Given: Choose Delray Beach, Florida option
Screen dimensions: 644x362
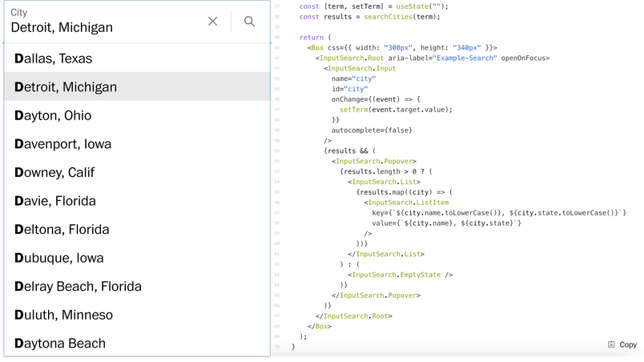Looking at the screenshot, I should [137, 286].
